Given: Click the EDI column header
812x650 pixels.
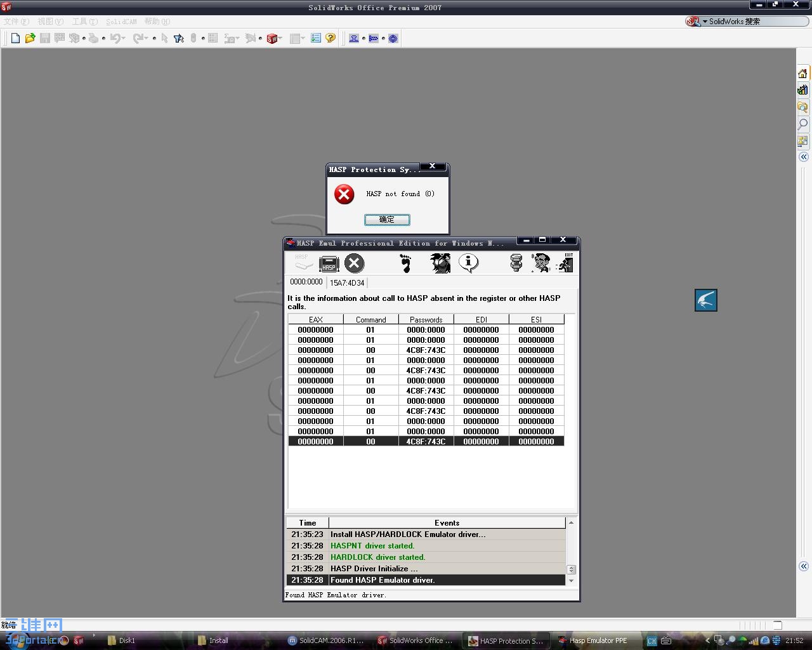Looking at the screenshot, I should pyautogui.click(x=481, y=319).
